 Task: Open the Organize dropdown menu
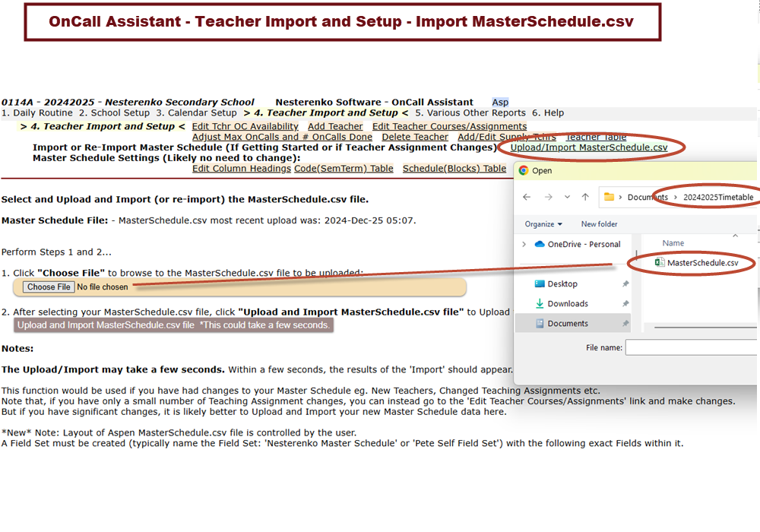(x=543, y=224)
